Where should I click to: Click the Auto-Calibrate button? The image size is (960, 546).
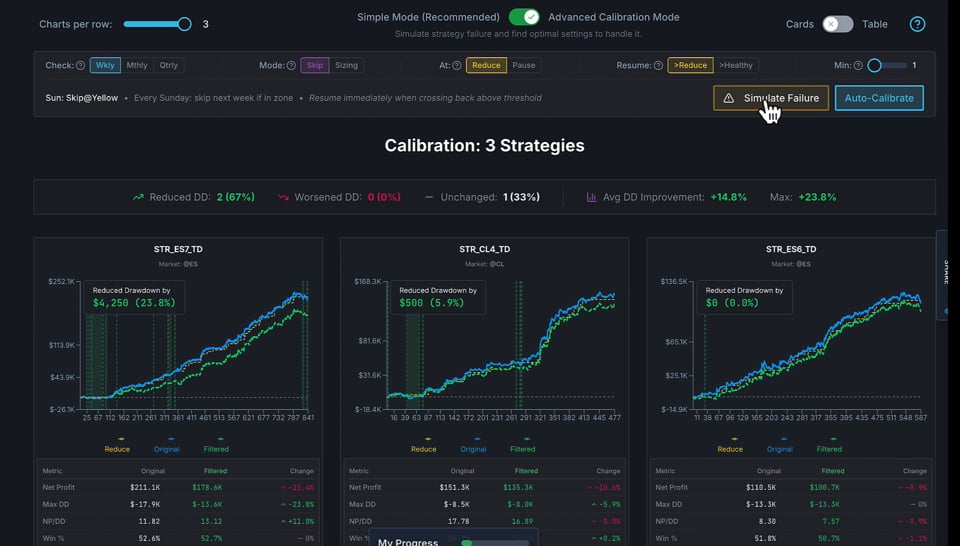[879, 98]
